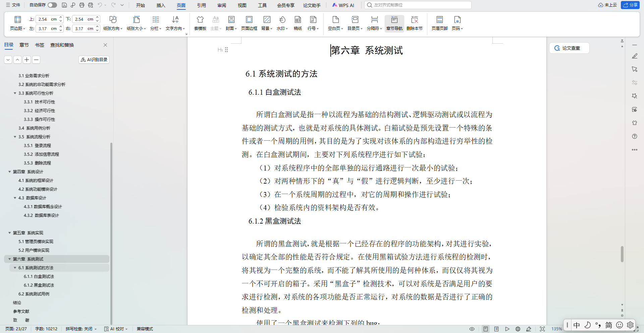Image resolution: width=644 pixels, height=333 pixels.
Task: Expand the 纸张大小 paper size dropdown
Action: click(136, 23)
